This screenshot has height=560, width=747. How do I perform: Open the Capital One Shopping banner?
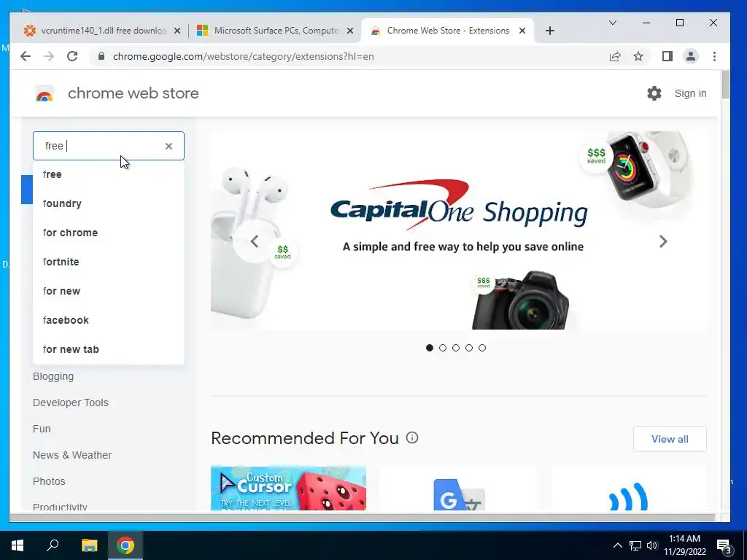[458, 230]
